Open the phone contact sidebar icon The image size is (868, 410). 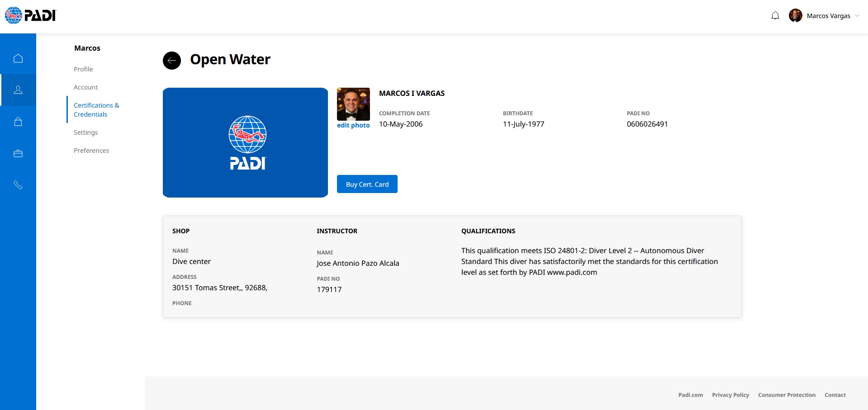[18, 185]
